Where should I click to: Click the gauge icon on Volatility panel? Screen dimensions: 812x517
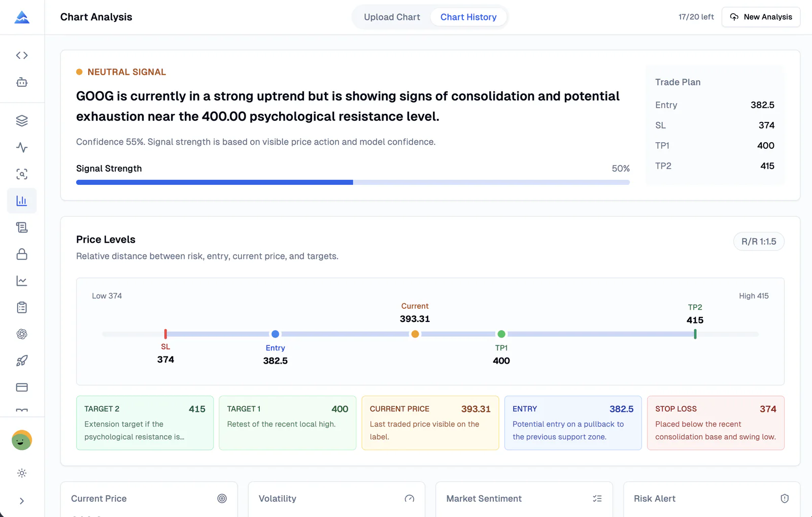(410, 498)
